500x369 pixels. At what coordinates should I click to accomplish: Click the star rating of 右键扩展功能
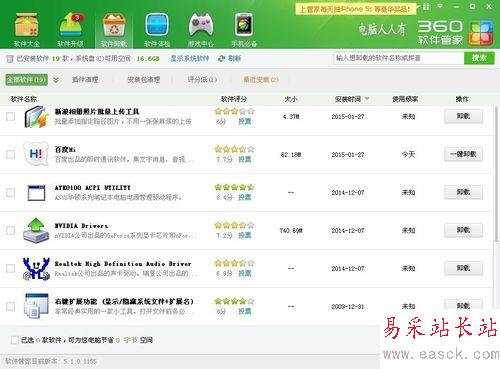(234, 301)
